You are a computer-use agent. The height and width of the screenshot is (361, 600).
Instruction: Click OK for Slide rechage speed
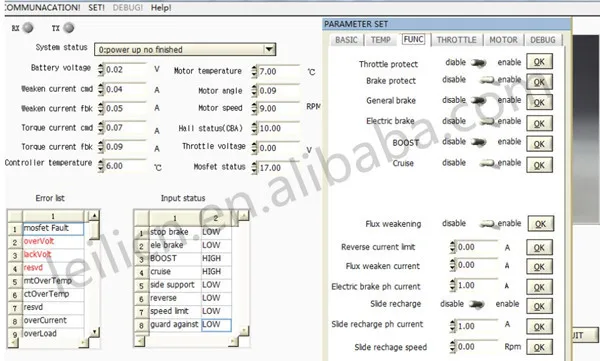pyautogui.click(x=539, y=347)
